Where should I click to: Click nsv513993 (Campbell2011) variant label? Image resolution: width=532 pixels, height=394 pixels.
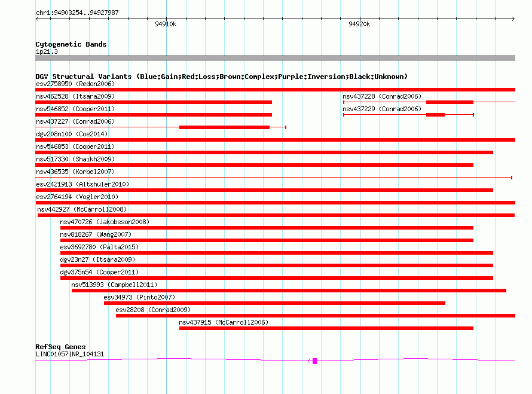pos(114,285)
